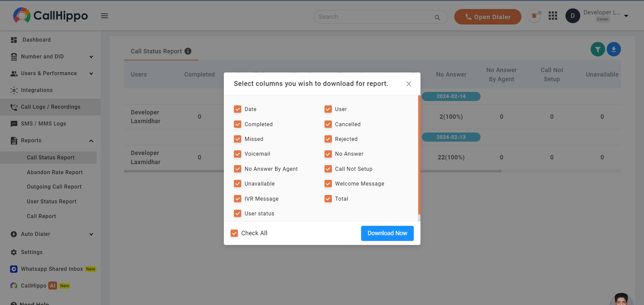
Task: Toggle the No Answer By Agent checkbox
Action: pos(238,169)
